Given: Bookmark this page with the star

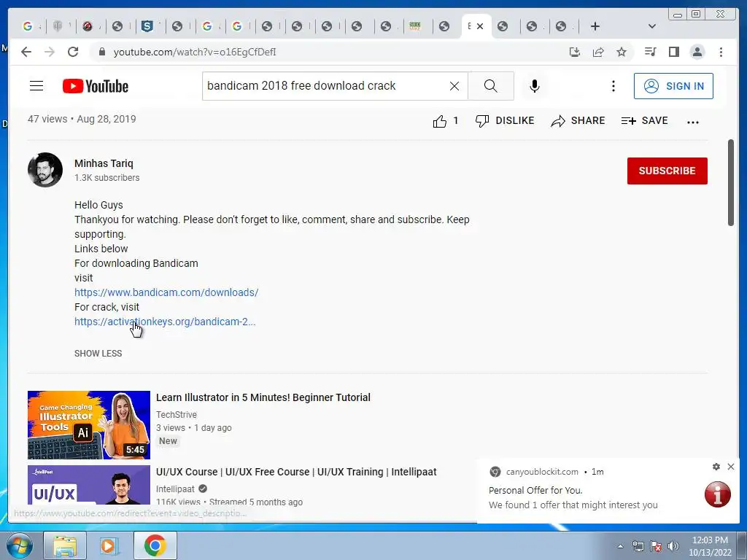Looking at the screenshot, I should click(x=622, y=52).
